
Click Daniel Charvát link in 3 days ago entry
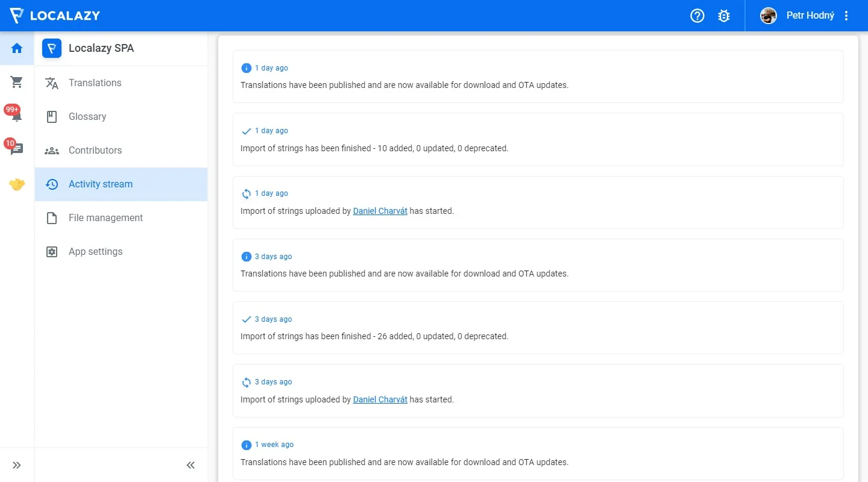pyautogui.click(x=380, y=399)
